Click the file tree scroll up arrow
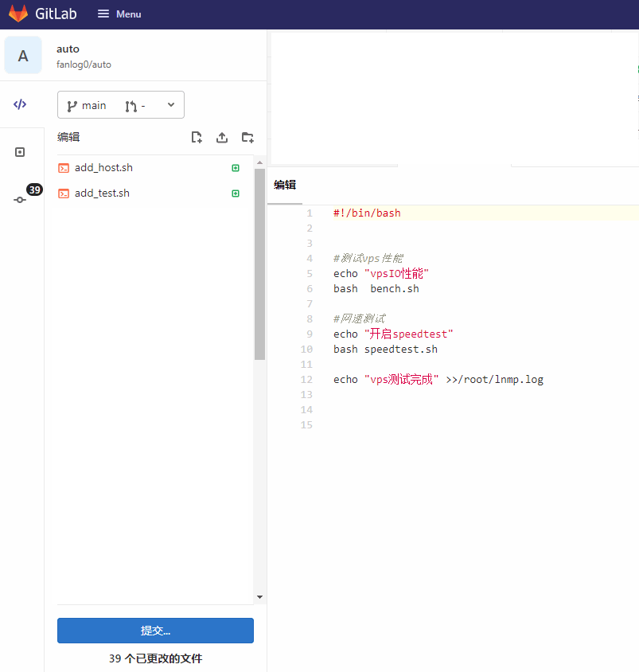 tap(259, 162)
